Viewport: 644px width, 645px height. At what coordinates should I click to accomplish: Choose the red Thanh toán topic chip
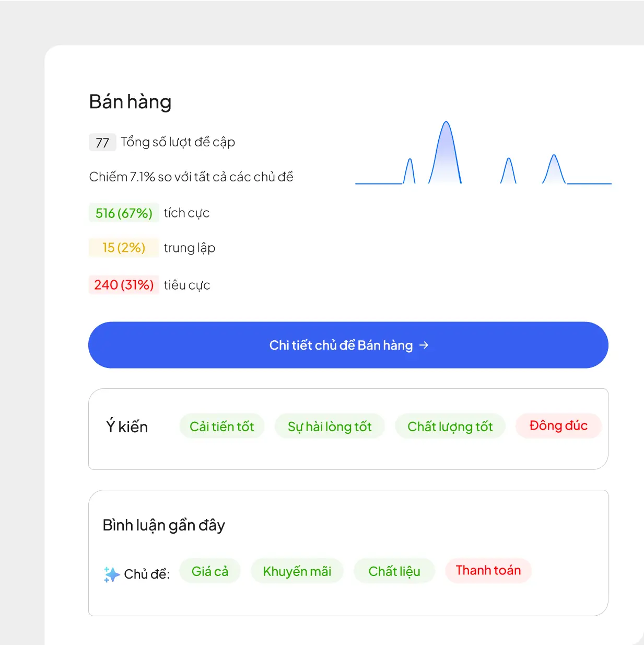pos(488,570)
